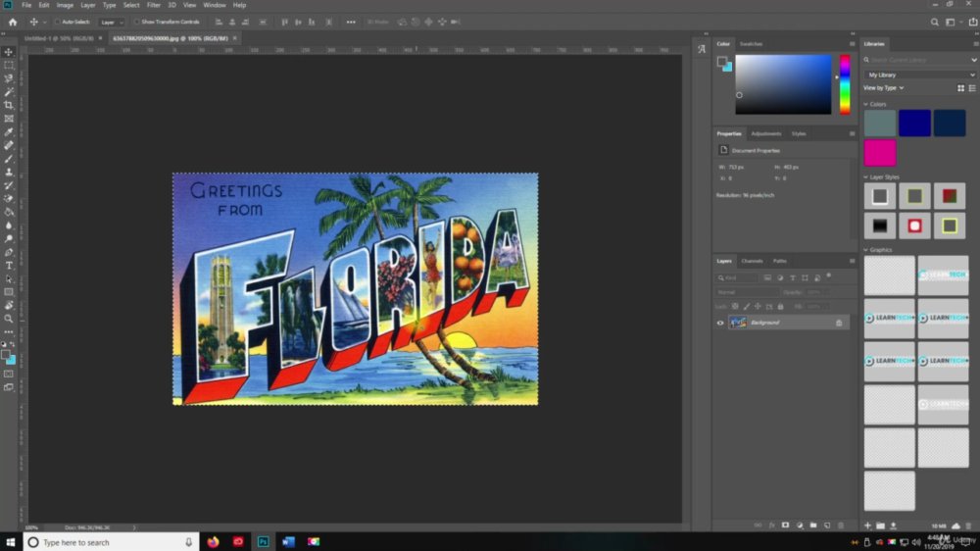Select the Dodge tool
The height and width of the screenshot is (551, 980).
tap(9, 239)
